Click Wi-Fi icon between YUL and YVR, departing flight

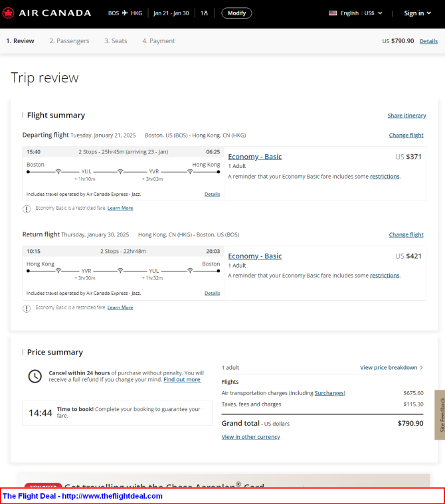click(x=120, y=171)
